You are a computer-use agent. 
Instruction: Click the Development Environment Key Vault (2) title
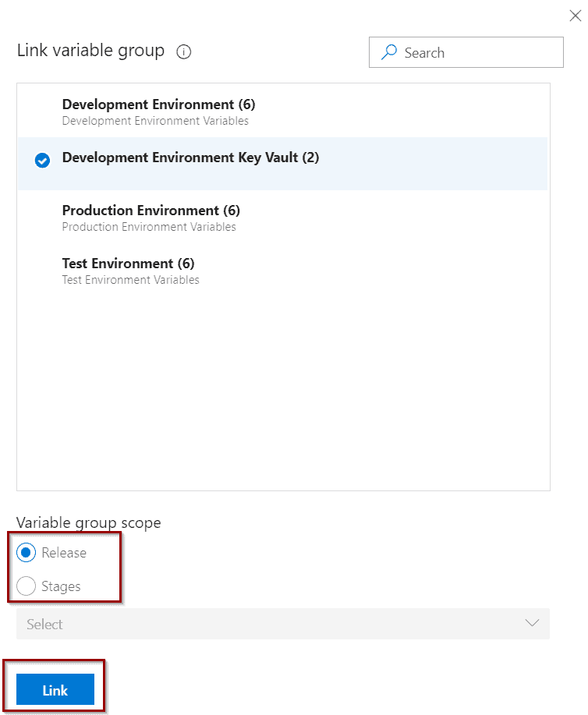coord(190,158)
